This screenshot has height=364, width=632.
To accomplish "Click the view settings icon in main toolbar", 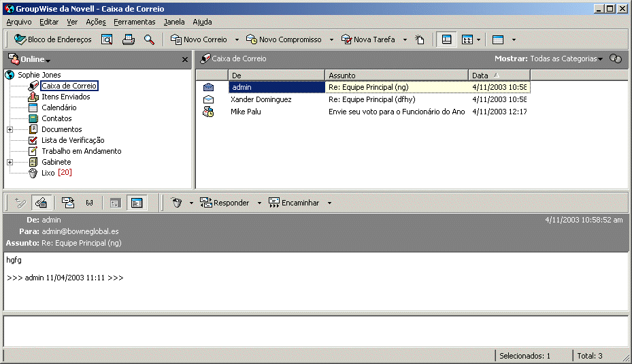I will 467,39.
